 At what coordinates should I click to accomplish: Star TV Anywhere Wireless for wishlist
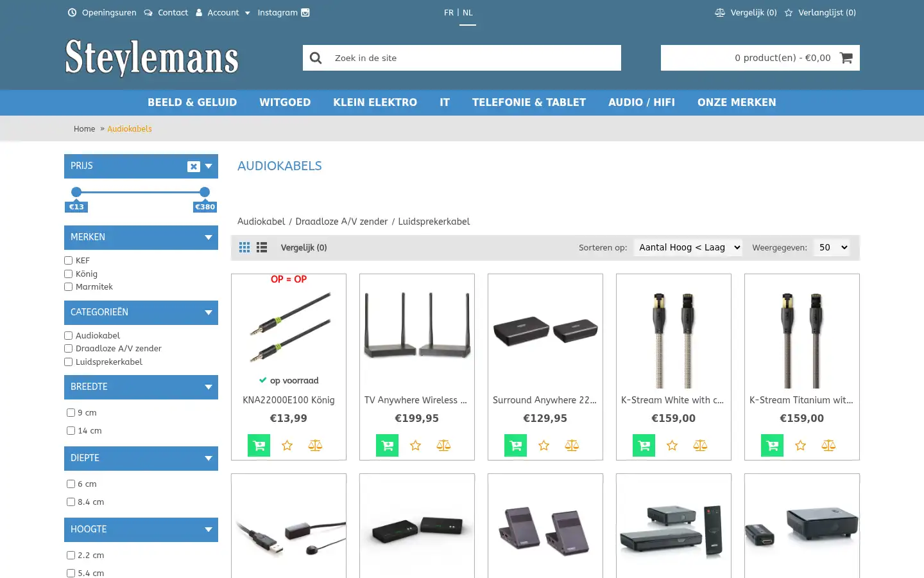[415, 445]
